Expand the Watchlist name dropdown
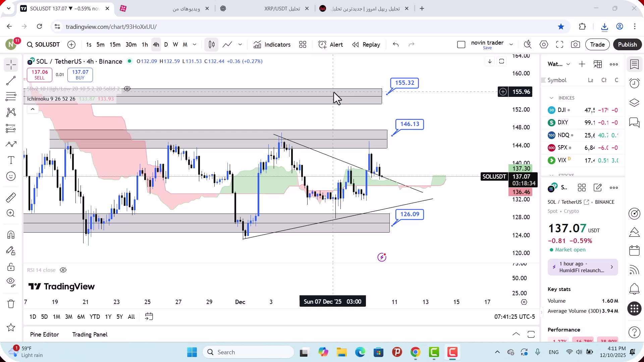 [x=568, y=64]
